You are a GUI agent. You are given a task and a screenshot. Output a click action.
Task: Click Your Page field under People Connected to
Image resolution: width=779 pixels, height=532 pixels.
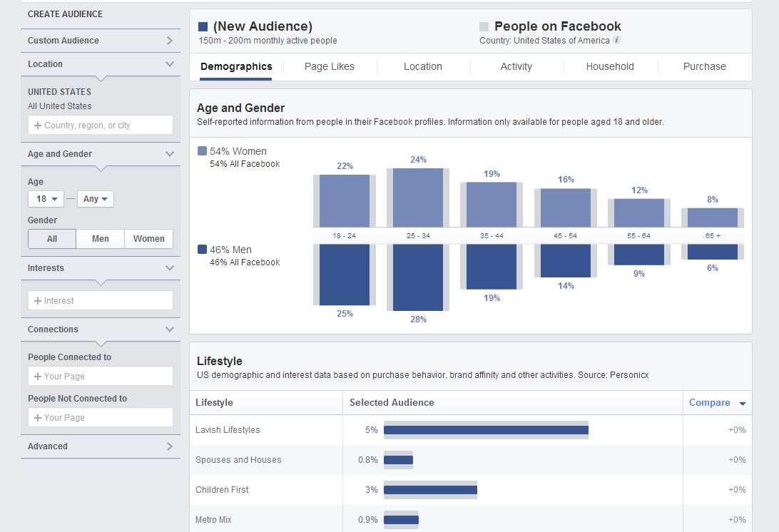(101, 377)
